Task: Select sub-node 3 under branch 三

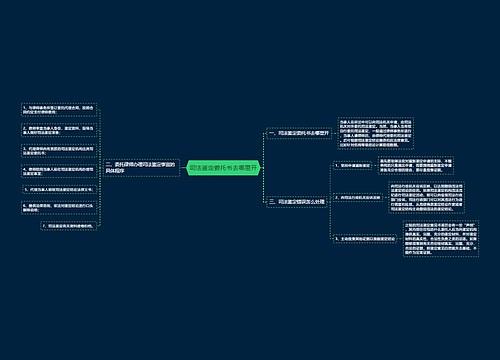Action: pos(365,239)
